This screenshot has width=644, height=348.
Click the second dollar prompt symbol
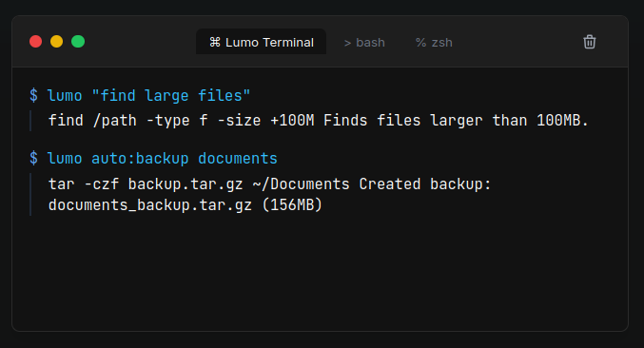(x=33, y=159)
